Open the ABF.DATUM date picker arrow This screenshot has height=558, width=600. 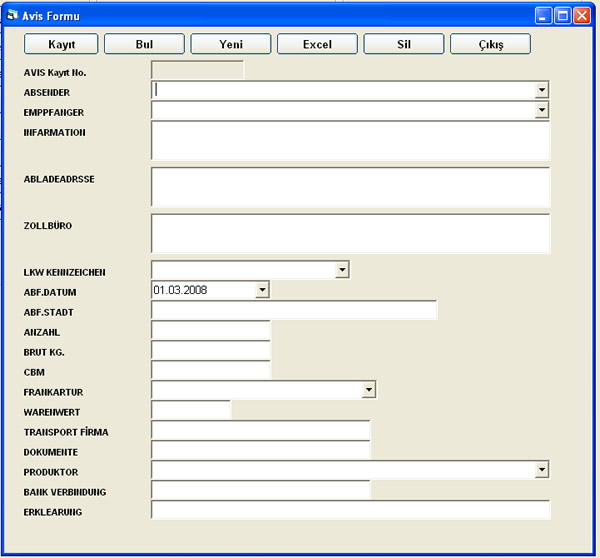pos(262,290)
